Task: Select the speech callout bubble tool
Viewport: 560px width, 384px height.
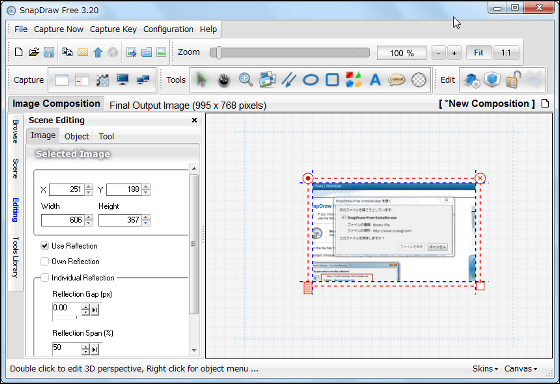Action: (396, 80)
